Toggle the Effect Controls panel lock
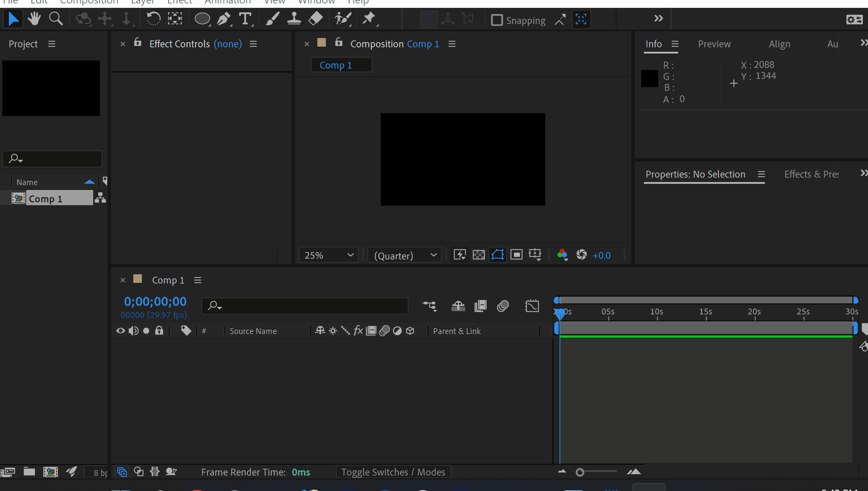This screenshot has width=868, height=491. (137, 43)
